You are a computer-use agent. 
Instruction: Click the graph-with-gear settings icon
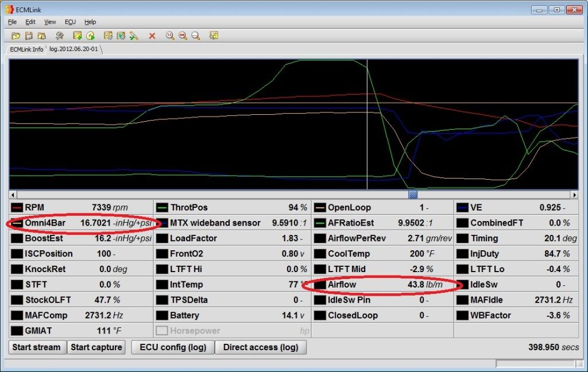[x=108, y=36]
